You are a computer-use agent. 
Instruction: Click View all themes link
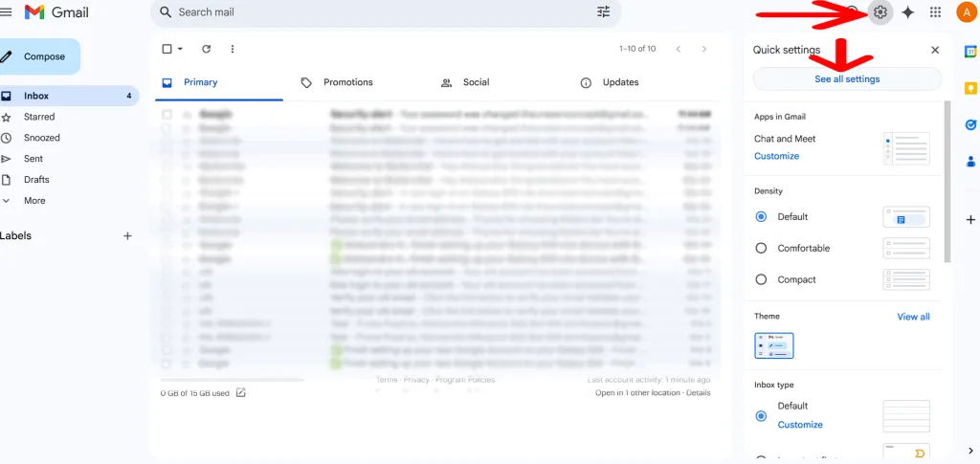pyautogui.click(x=913, y=317)
